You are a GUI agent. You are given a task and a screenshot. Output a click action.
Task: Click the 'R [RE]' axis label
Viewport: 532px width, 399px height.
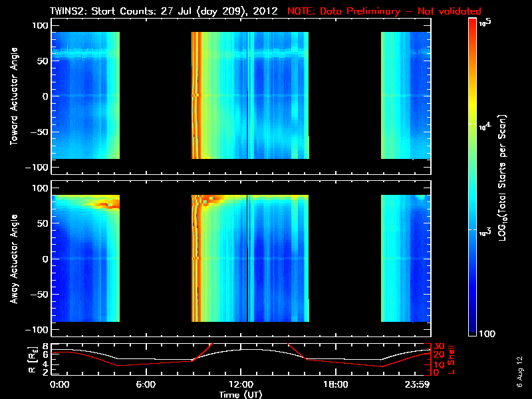(x=33, y=360)
